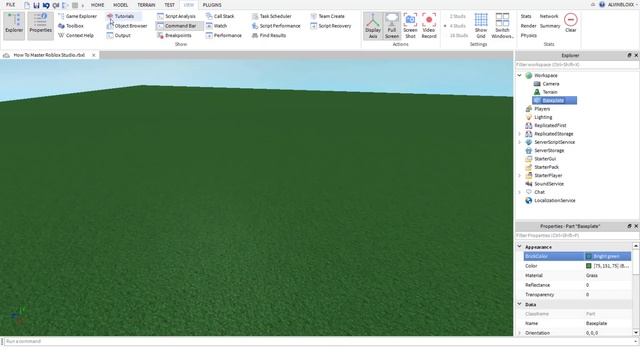
Task: Select the How To Master Roblox Studio.rbxl tab
Action: [49, 55]
